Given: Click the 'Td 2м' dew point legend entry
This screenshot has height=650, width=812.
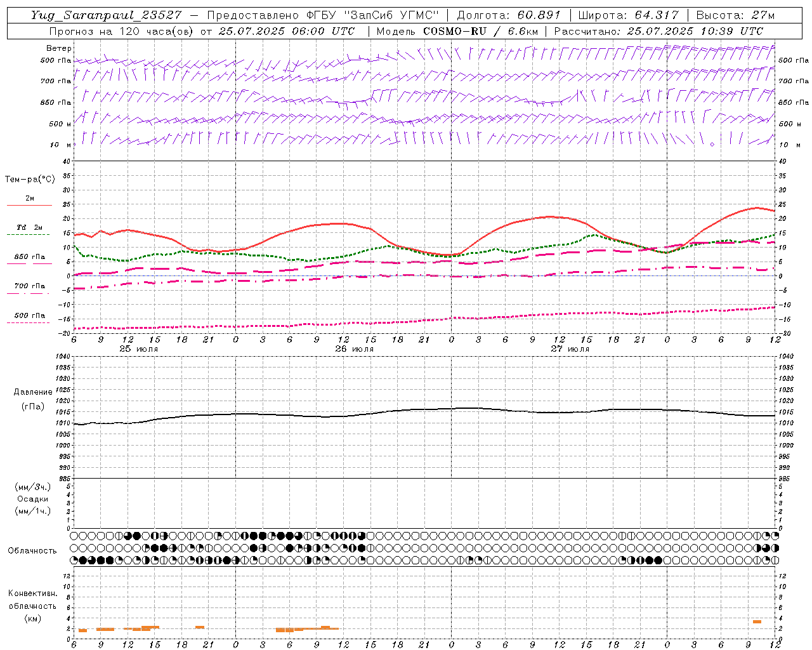Looking at the screenshot, I should point(30,227).
